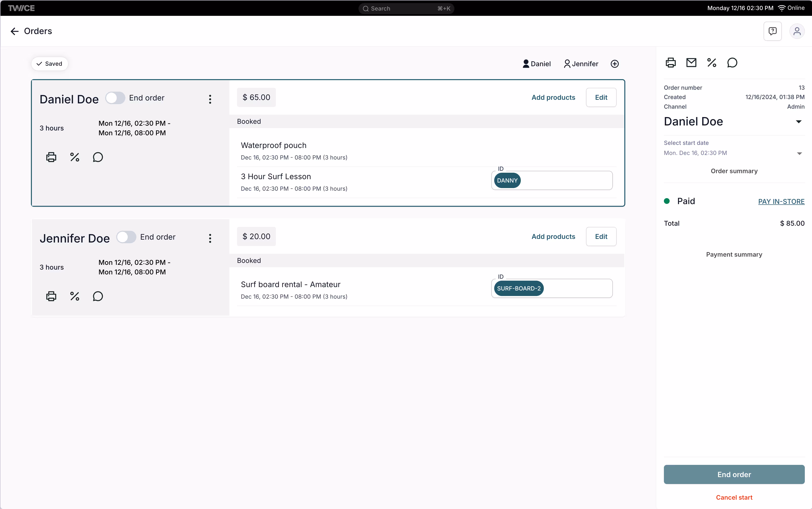The width and height of the screenshot is (812, 509).
Task: Click Edit button on Daniel's $65.00 order
Action: pyautogui.click(x=601, y=98)
